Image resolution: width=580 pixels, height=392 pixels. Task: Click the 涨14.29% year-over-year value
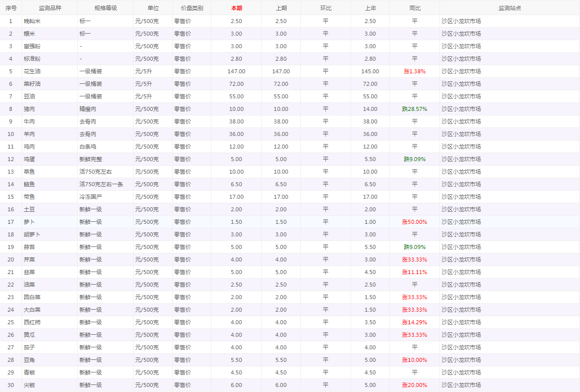click(414, 322)
